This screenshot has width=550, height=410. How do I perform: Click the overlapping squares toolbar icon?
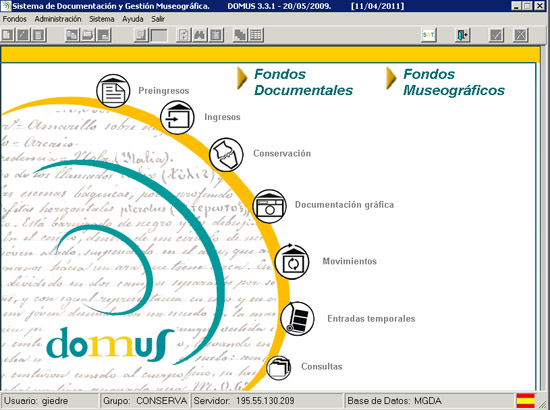tap(240, 35)
